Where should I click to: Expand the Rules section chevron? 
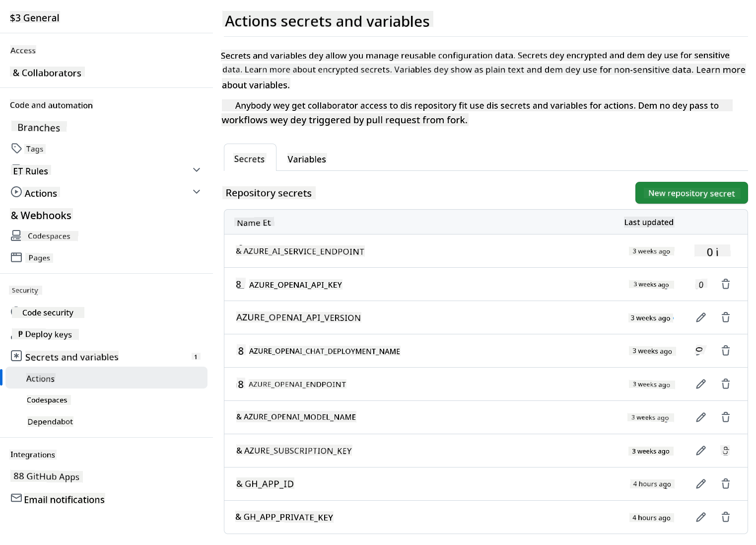point(197,170)
